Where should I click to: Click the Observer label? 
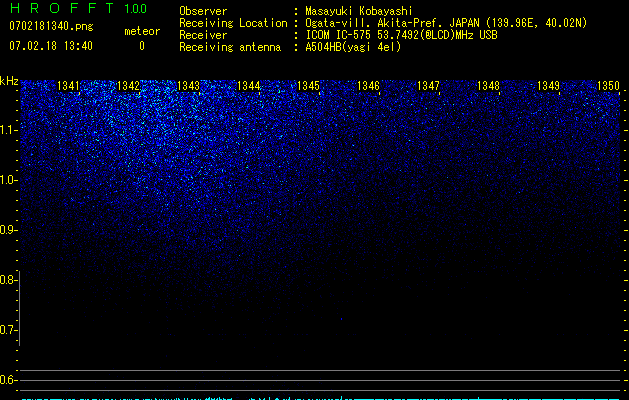[203, 11]
